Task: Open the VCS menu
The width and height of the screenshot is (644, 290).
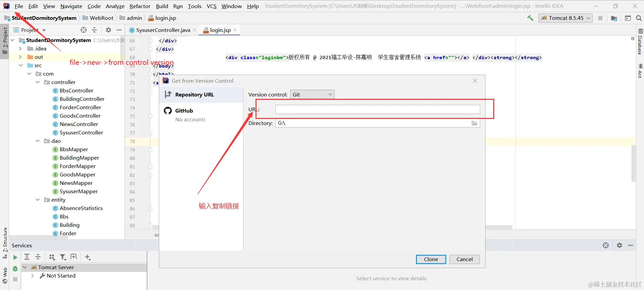Action: [x=212, y=6]
